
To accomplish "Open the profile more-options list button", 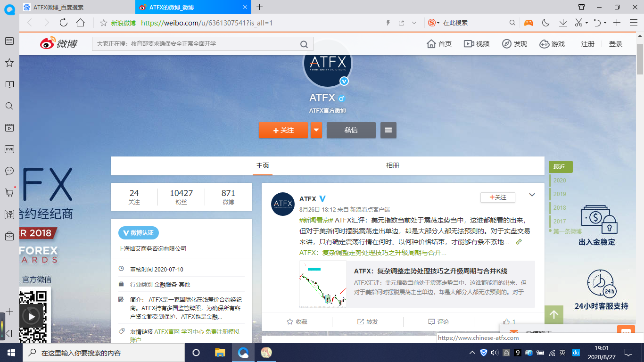I will 388,130.
